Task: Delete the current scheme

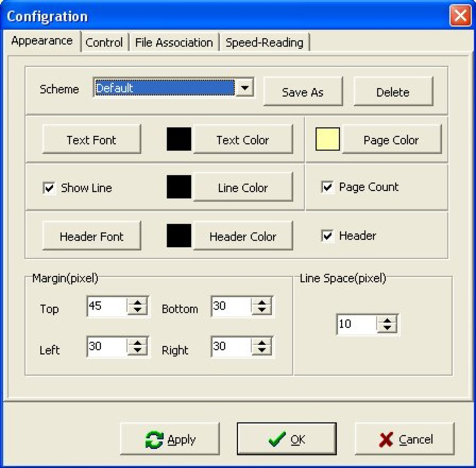Action: click(393, 92)
